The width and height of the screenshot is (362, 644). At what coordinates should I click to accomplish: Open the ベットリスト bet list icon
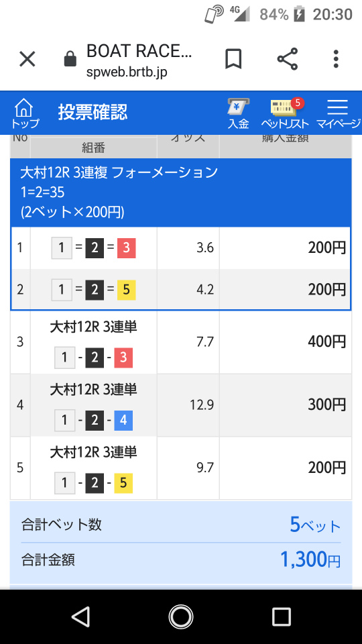[x=284, y=113]
